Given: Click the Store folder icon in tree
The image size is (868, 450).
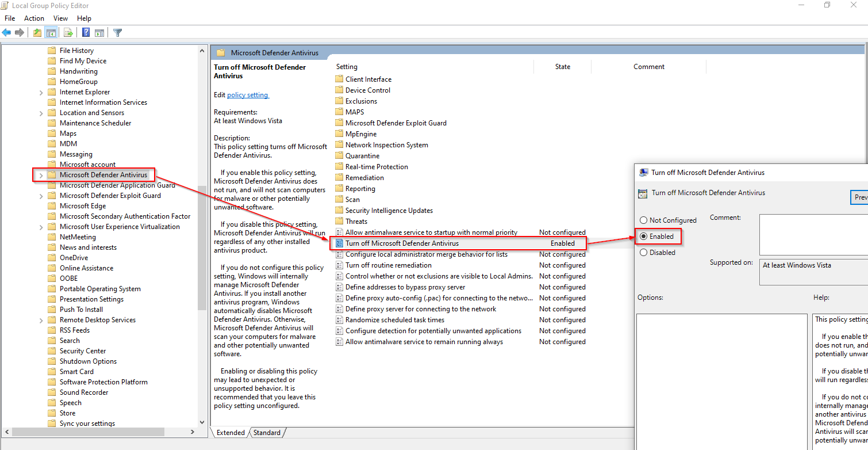Looking at the screenshot, I should coord(52,413).
